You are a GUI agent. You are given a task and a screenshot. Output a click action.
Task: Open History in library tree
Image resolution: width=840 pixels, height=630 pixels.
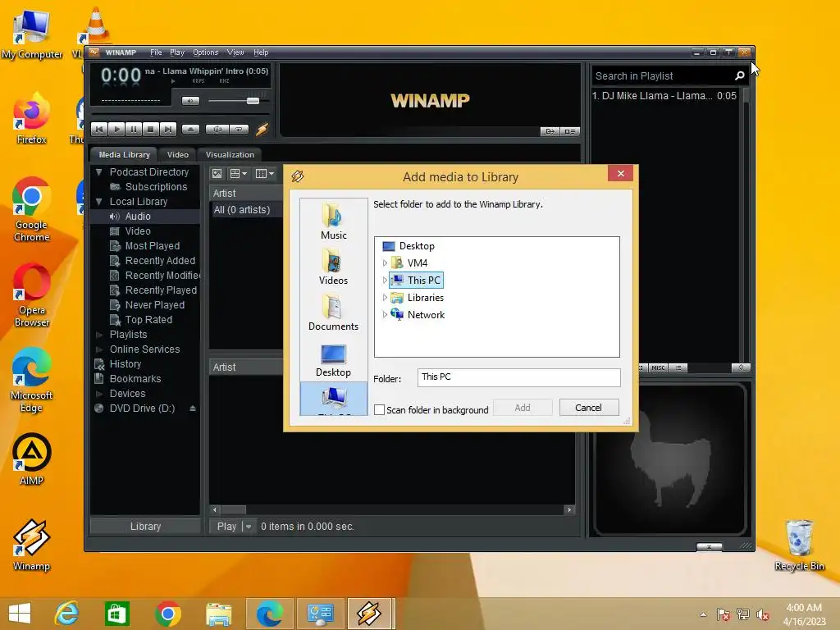[125, 363]
